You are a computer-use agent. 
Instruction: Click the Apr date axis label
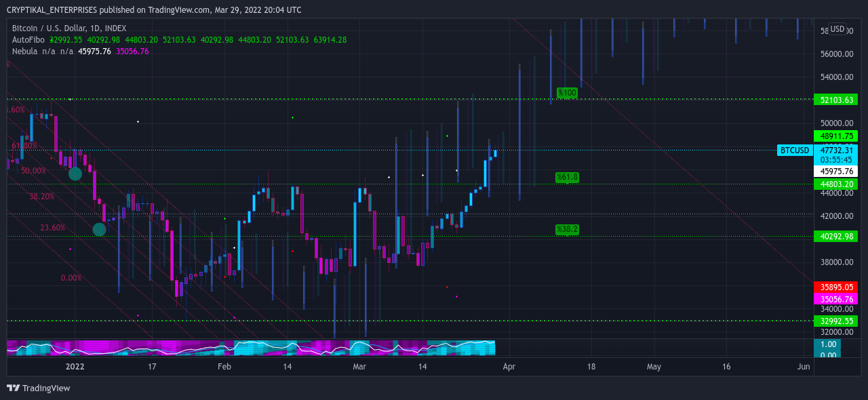(x=509, y=366)
